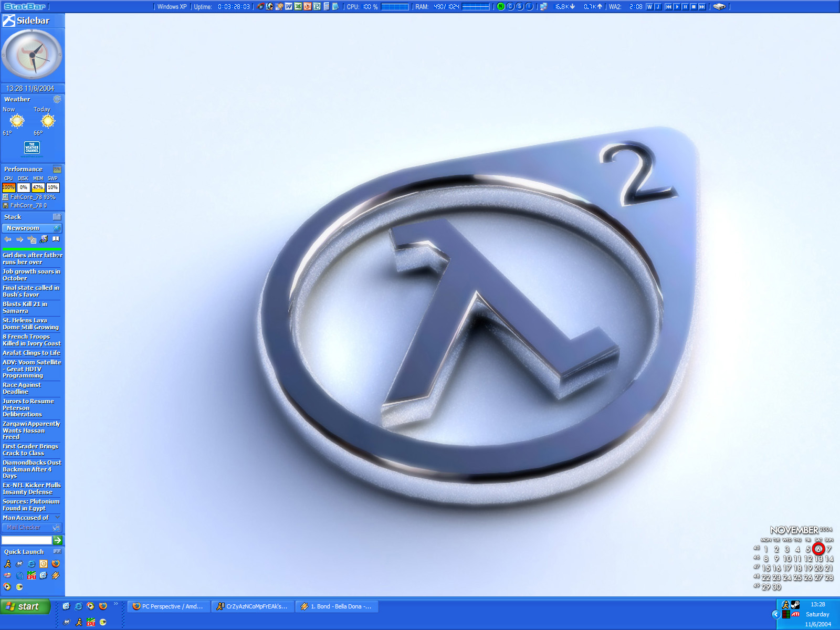Screen dimensions: 840x630
Task: Select the Newsroom stack header
Action: [32, 228]
